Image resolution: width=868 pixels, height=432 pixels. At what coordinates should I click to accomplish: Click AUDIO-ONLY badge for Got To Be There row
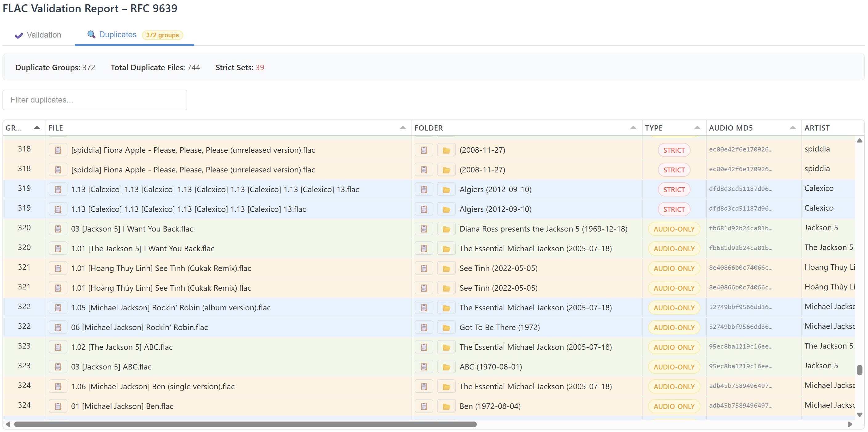pyautogui.click(x=674, y=327)
